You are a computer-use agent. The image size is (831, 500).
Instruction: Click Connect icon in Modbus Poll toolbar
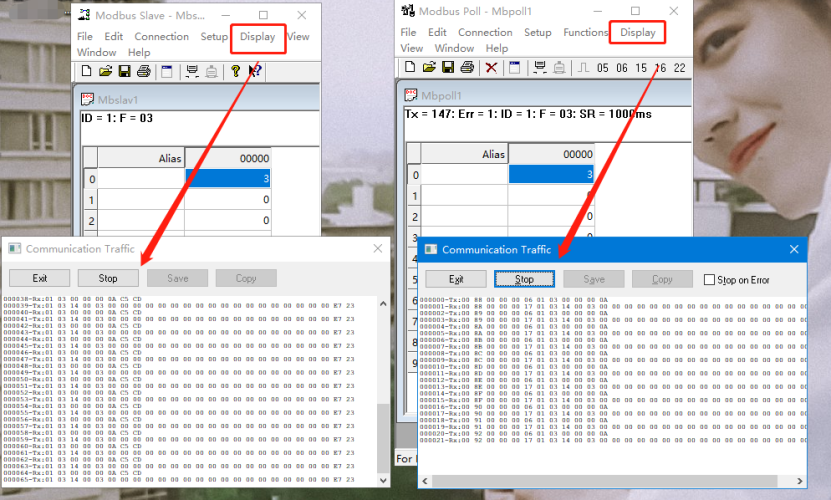coord(540,67)
